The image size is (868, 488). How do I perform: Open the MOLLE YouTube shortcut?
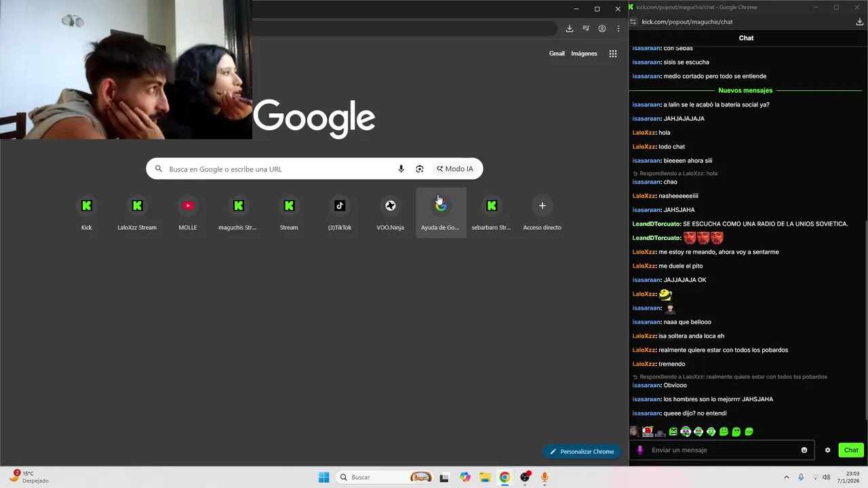click(188, 211)
